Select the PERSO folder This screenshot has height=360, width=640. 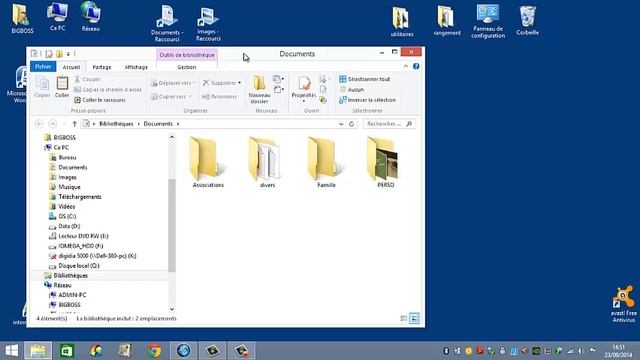[x=385, y=162]
